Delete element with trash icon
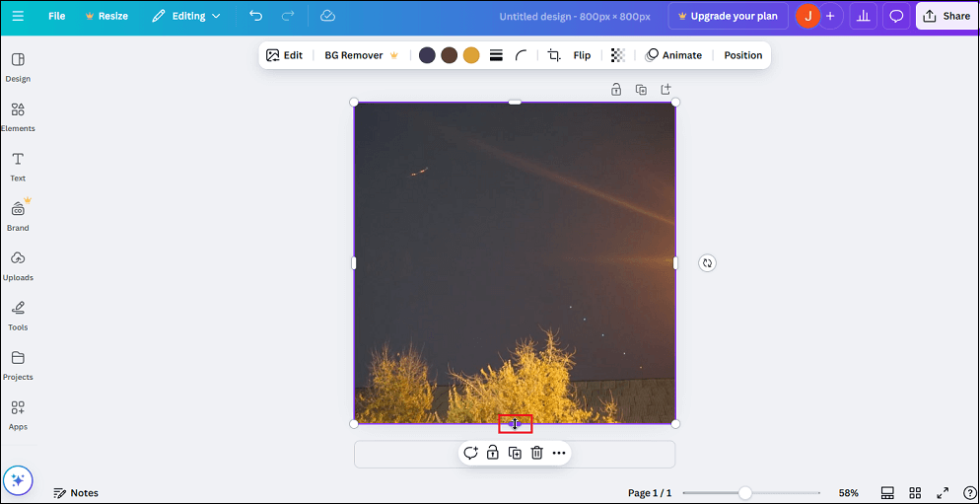 (537, 453)
